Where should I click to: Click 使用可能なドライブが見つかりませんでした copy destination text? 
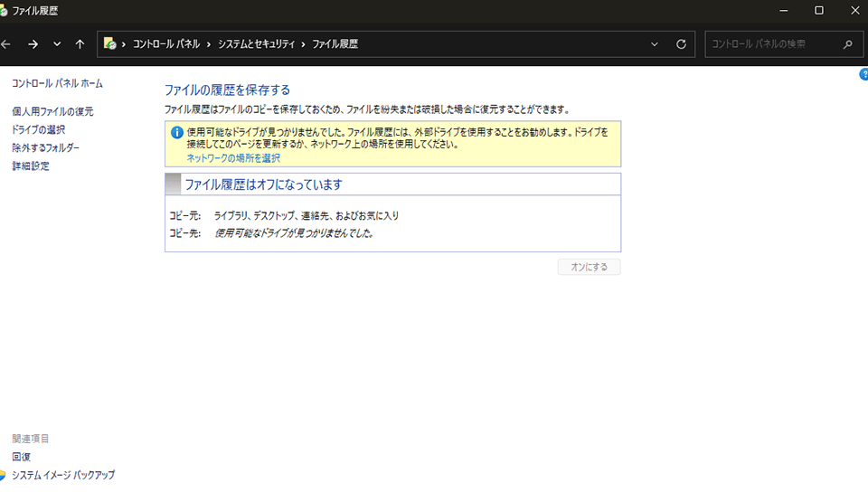click(294, 233)
